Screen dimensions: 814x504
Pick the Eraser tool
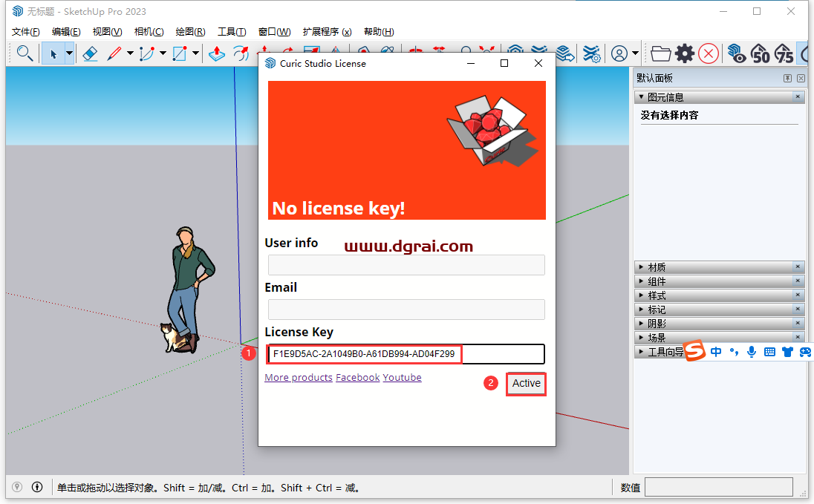pyautogui.click(x=91, y=53)
